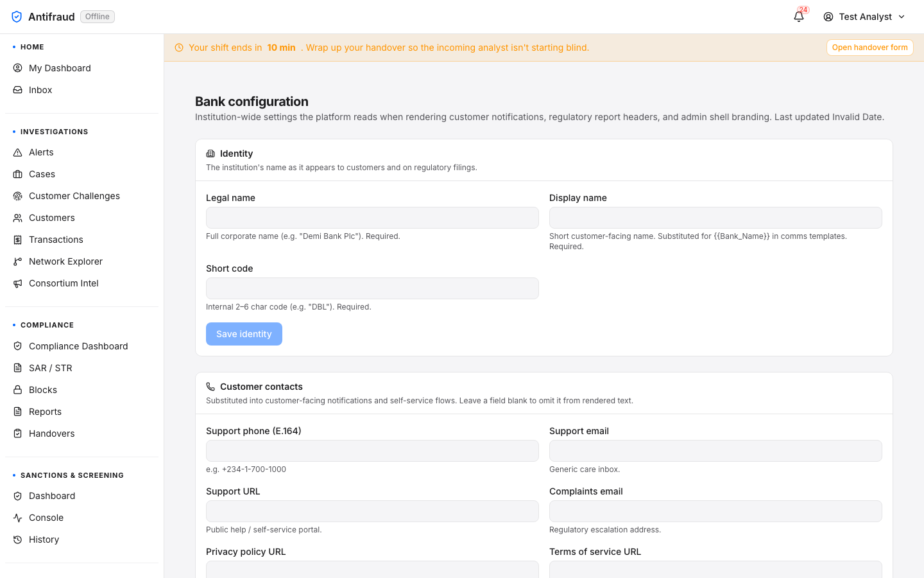Focus the Display name input field
This screenshot has height=578, width=924.
(715, 218)
